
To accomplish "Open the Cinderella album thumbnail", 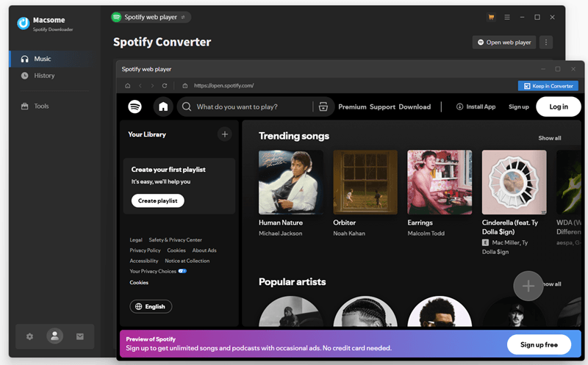I will tap(514, 182).
